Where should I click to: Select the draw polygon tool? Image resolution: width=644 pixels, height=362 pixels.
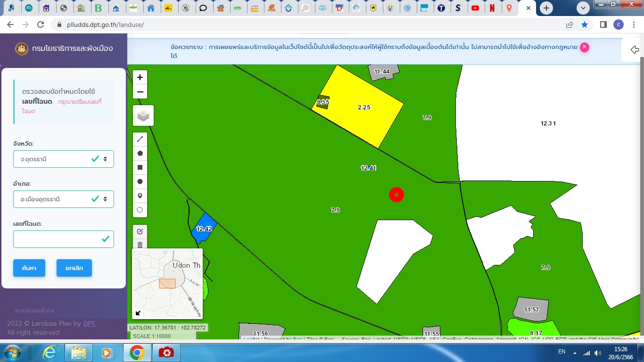140,153
